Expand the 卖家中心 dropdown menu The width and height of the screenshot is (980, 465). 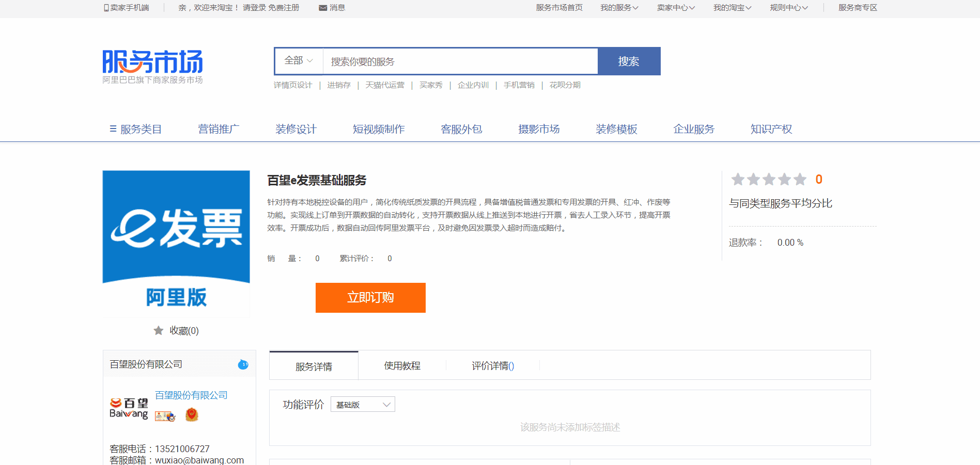coord(676,8)
